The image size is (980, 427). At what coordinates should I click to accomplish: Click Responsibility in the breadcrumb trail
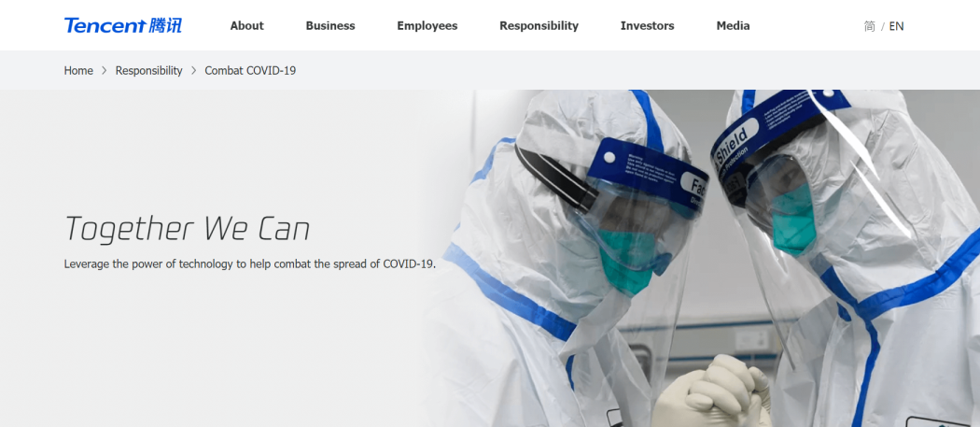tap(148, 71)
